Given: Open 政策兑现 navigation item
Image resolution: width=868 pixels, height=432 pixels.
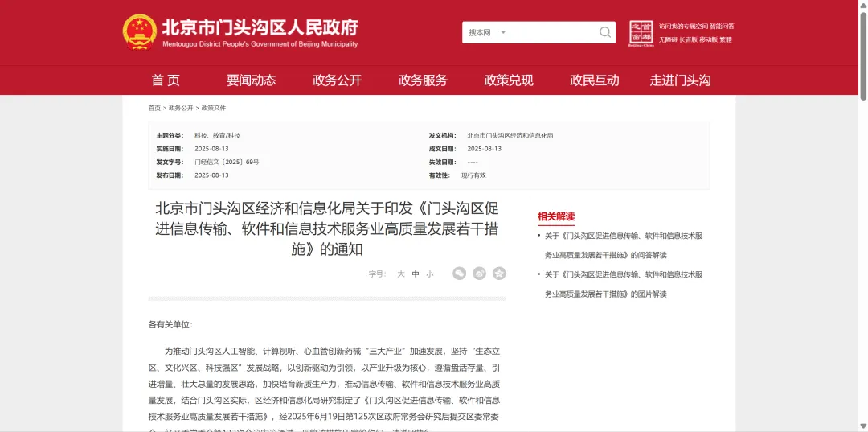Looking at the screenshot, I should [508, 80].
